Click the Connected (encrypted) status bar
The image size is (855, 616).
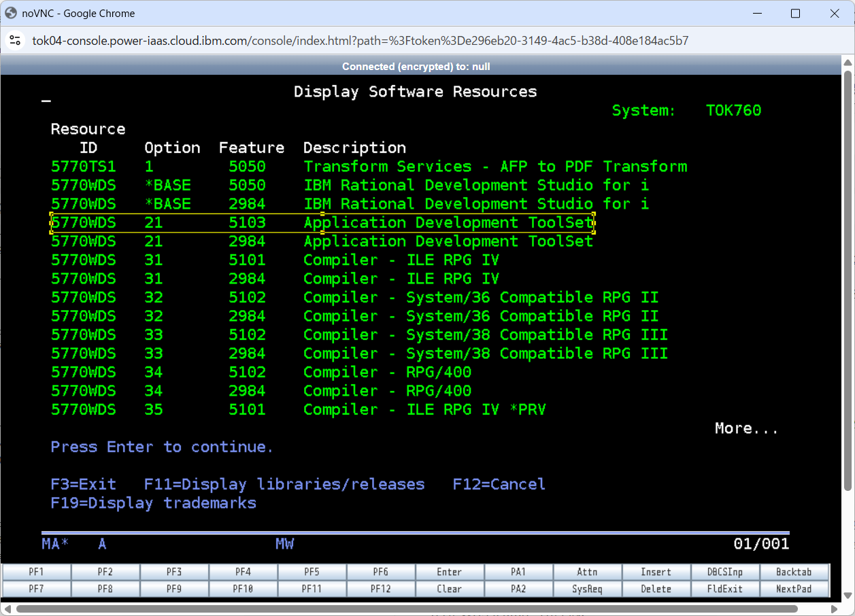pos(416,67)
